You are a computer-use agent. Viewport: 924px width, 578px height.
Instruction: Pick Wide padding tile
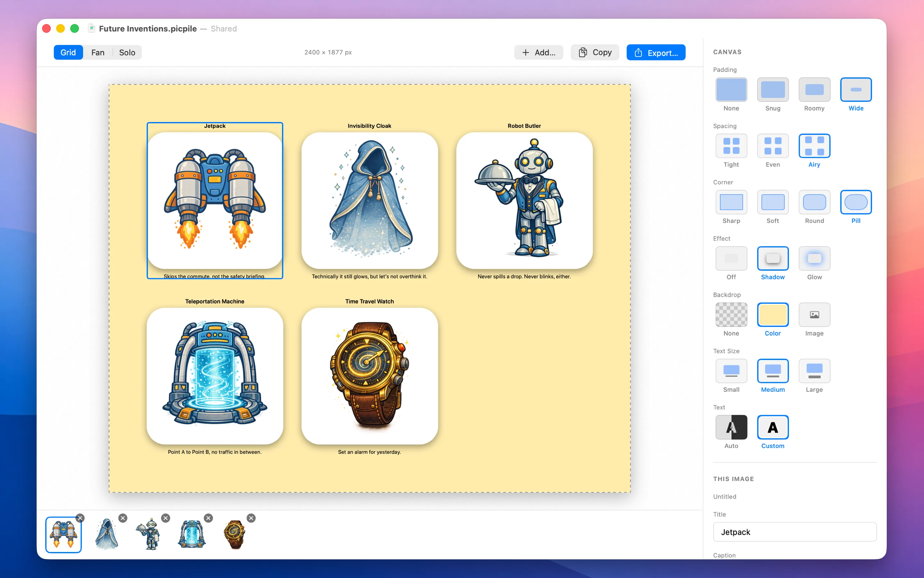click(x=856, y=90)
